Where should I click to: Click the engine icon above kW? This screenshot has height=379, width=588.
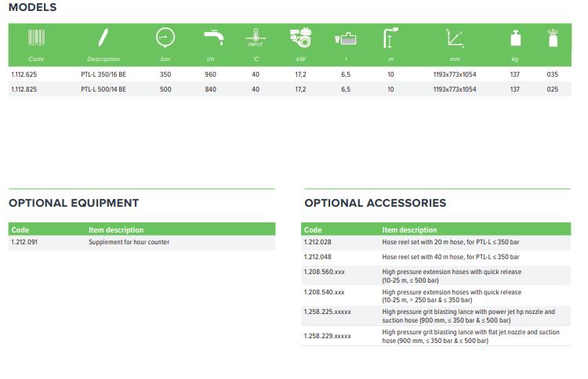pyautogui.click(x=300, y=38)
